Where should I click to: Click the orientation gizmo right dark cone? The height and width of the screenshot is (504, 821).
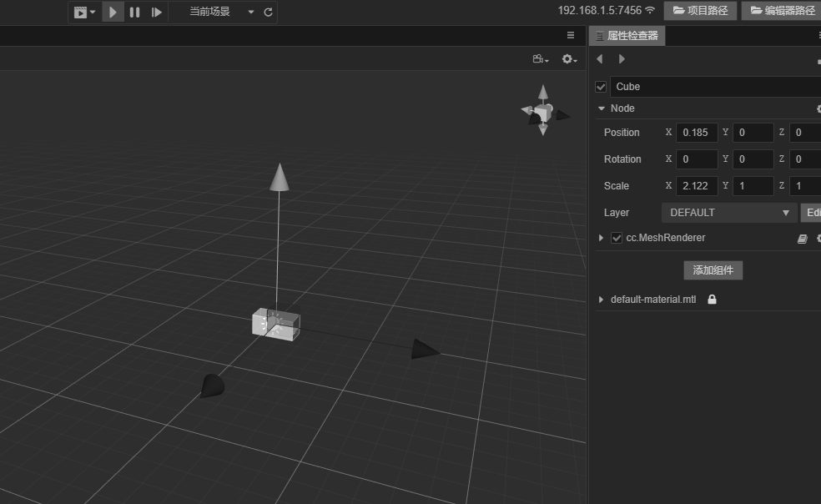[x=562, y=115]
